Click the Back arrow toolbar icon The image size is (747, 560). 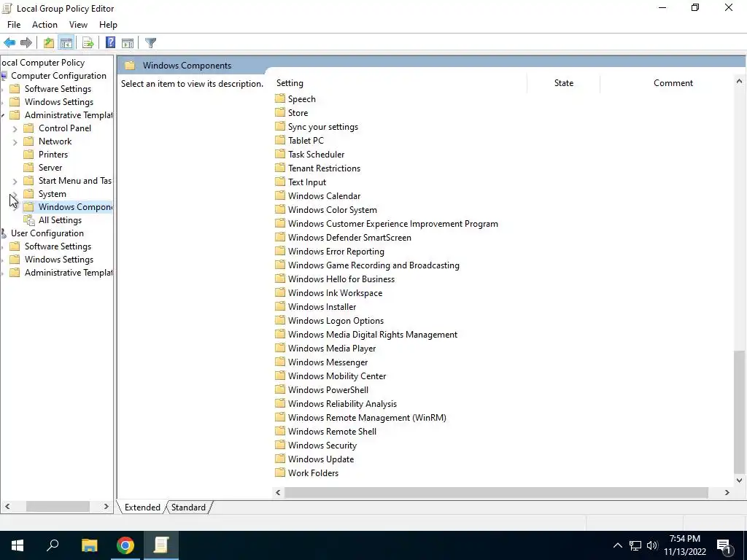(9, 43)
